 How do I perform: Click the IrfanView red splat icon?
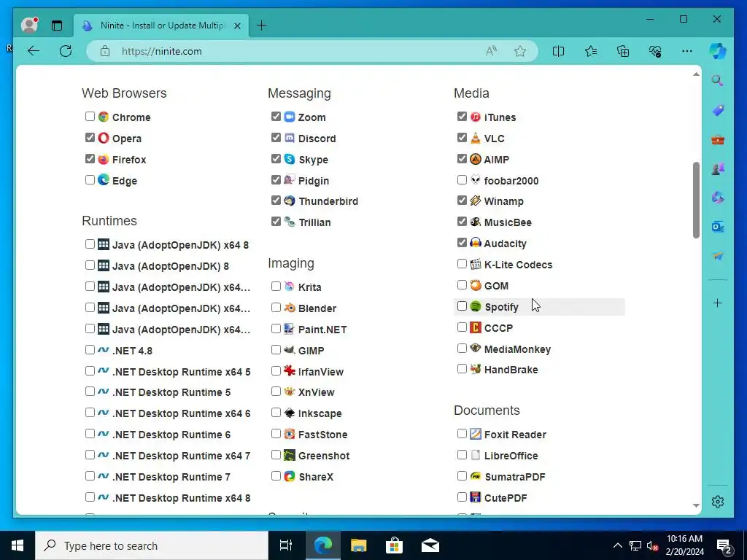tap(289, 371)
